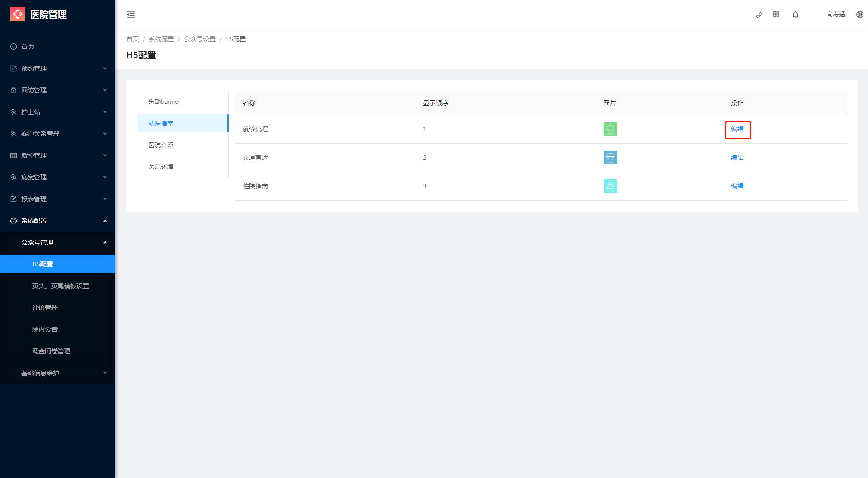Edit the 住院指南 row

click(x=737, y=186)
